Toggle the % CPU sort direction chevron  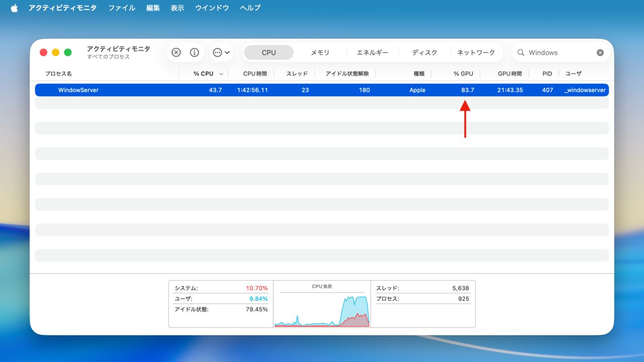[221, 73]
